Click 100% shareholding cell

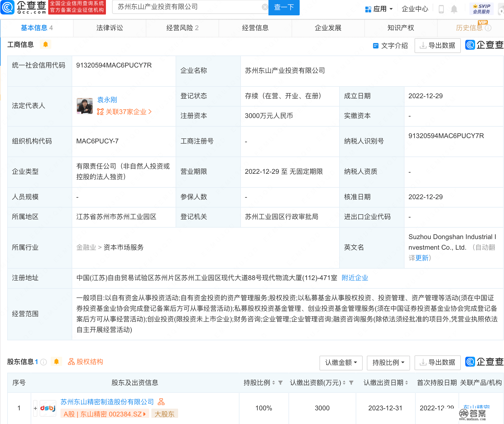(264, 408)
